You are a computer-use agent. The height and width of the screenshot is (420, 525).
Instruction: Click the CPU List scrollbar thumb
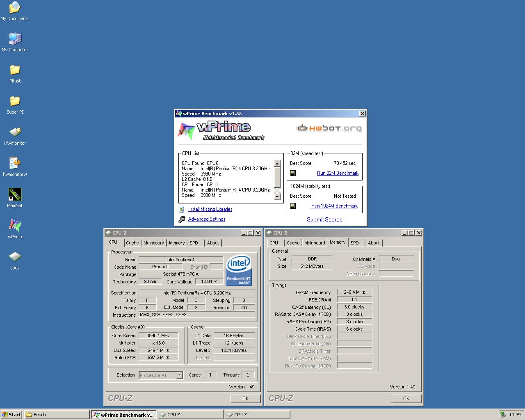pos(277,177)
